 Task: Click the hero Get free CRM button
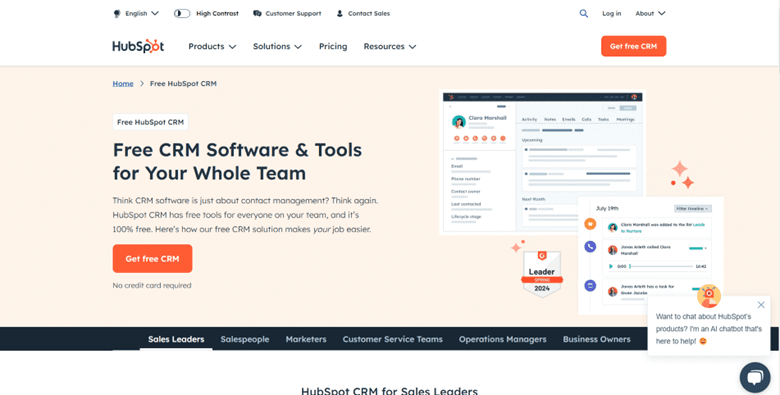click(x=152, y=259)
